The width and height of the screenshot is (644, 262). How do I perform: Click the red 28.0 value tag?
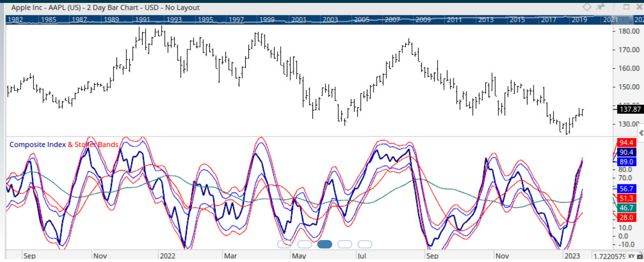coord(626,217)
